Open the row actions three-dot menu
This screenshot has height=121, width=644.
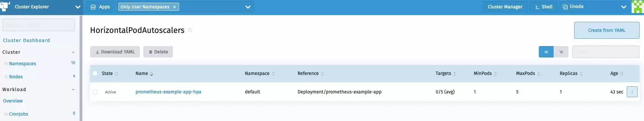[x=632, y=92]
